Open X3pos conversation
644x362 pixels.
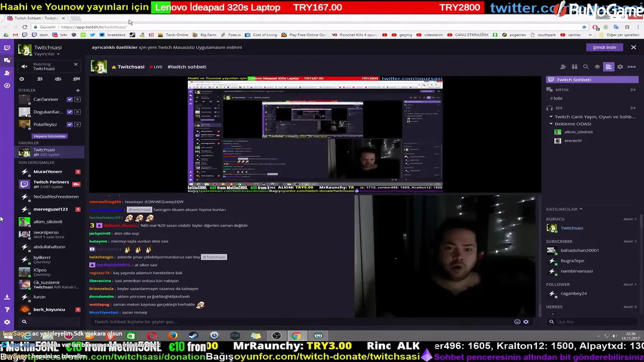tap(49, 272)
